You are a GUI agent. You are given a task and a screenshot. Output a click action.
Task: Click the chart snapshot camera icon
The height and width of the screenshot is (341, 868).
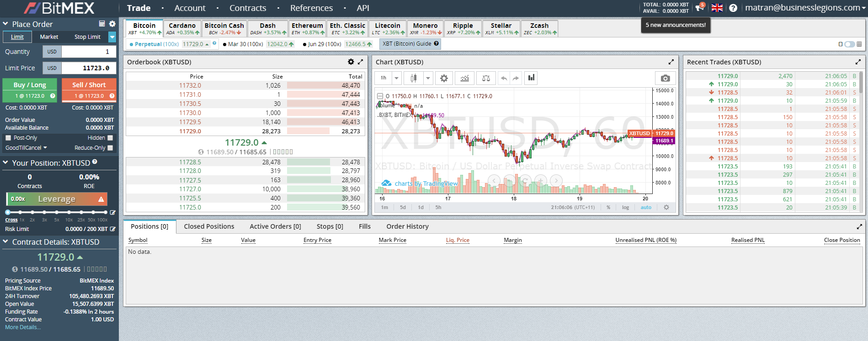coord(665,78)
